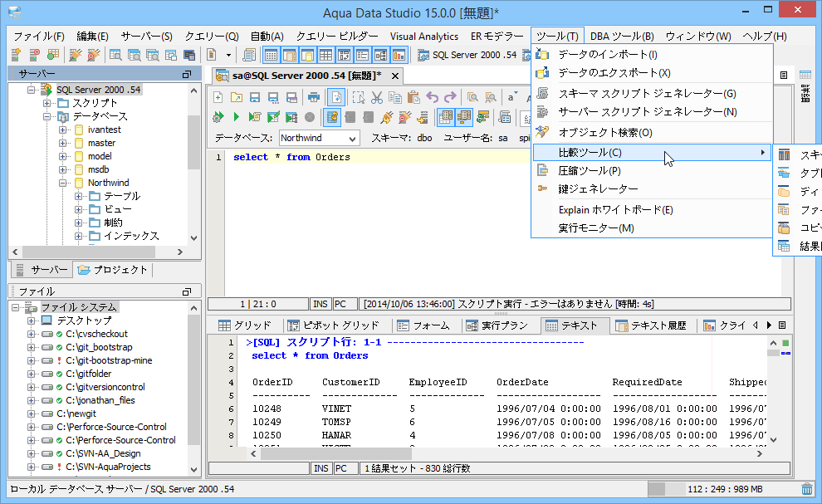Select データのインポート(I) menu entry
The width and height of the screenshot is (822, 504).
(652, 55)
